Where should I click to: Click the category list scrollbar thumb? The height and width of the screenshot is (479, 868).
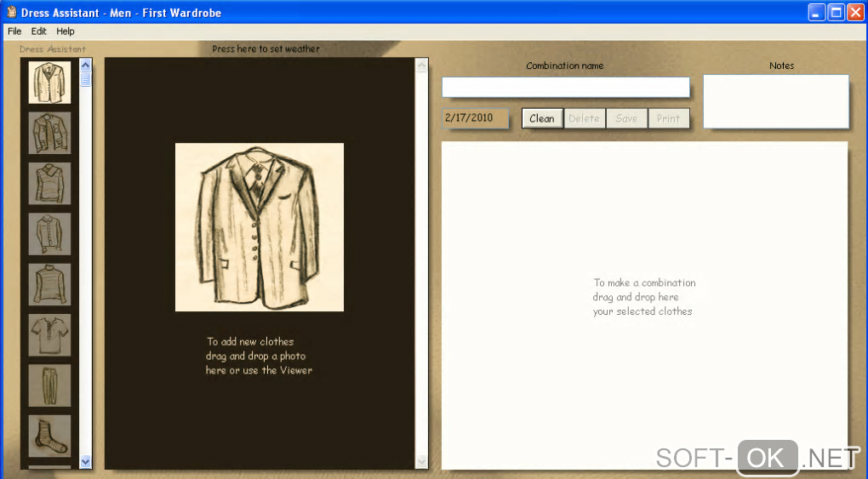click(x=85, y=78)
